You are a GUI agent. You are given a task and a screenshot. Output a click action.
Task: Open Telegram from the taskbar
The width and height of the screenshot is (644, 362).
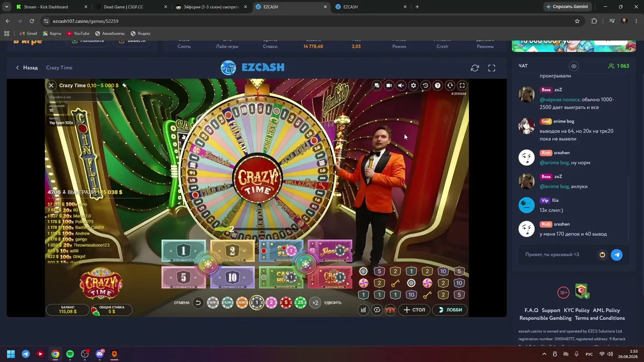point(26,354)
